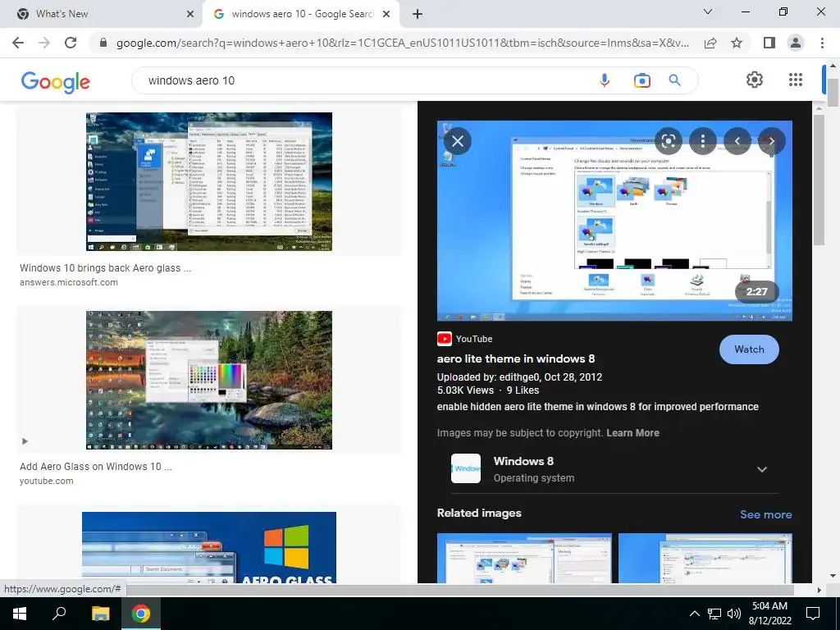This screenshot has height=630, width=840.
Task: View site information lock icon
Action: coord(103,43)
